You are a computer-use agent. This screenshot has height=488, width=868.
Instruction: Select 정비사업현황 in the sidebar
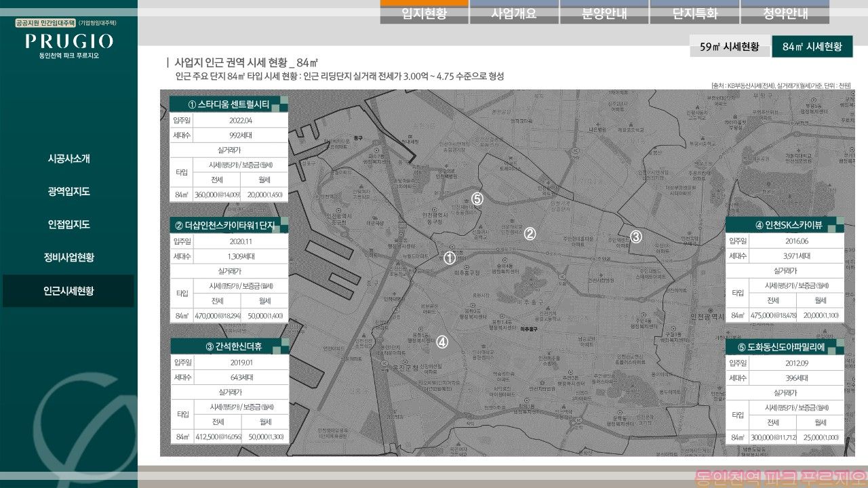tap(68, 258)
